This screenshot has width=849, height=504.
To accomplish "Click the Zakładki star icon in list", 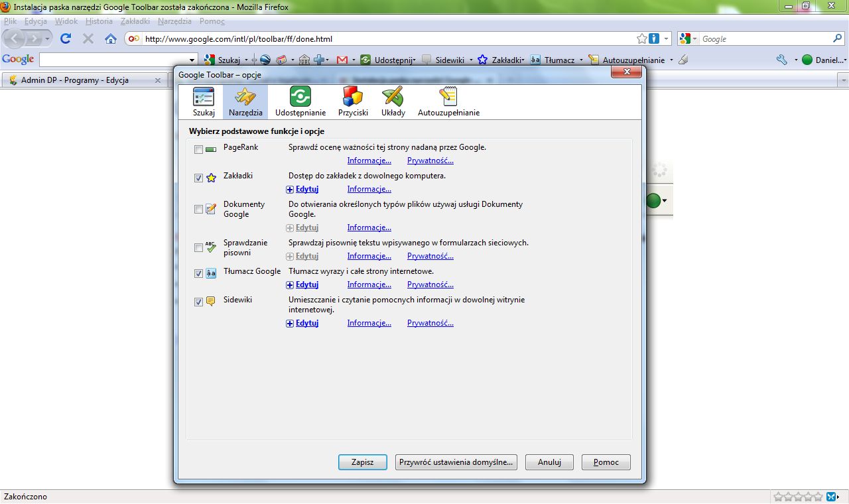I will point(211,178).
